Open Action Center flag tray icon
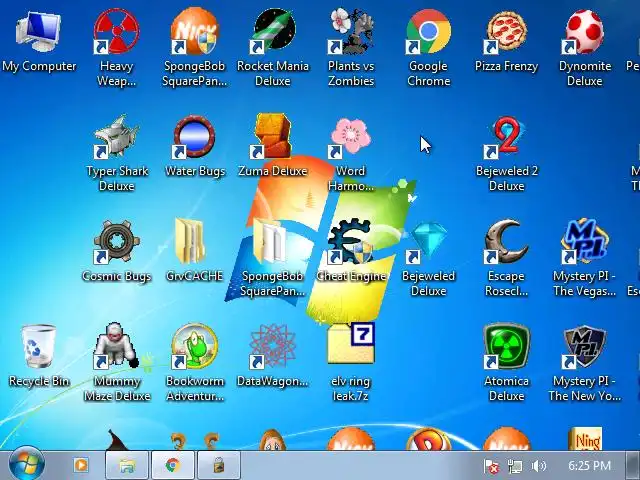This screenshot has height=480, width=640. (x=491, y=466)
